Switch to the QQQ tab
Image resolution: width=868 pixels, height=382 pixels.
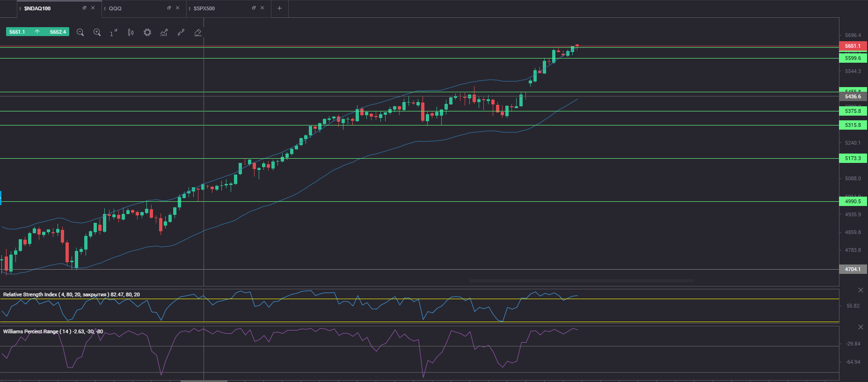(115, 8)
